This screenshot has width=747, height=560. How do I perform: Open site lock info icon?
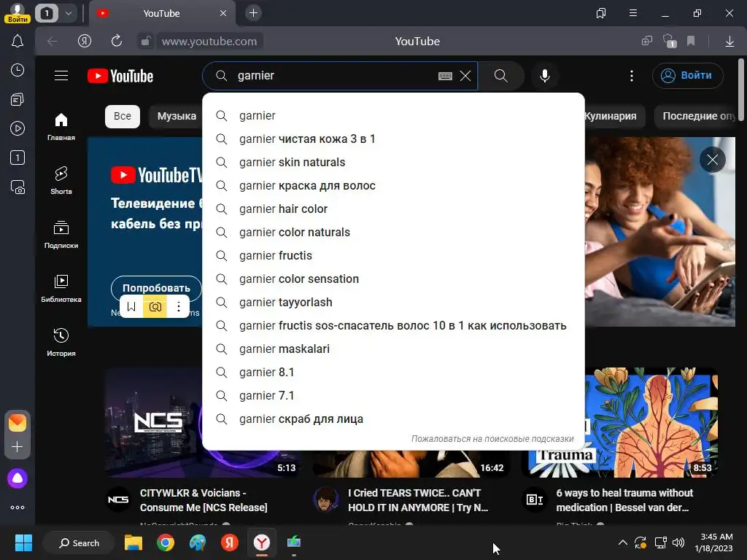145,42
